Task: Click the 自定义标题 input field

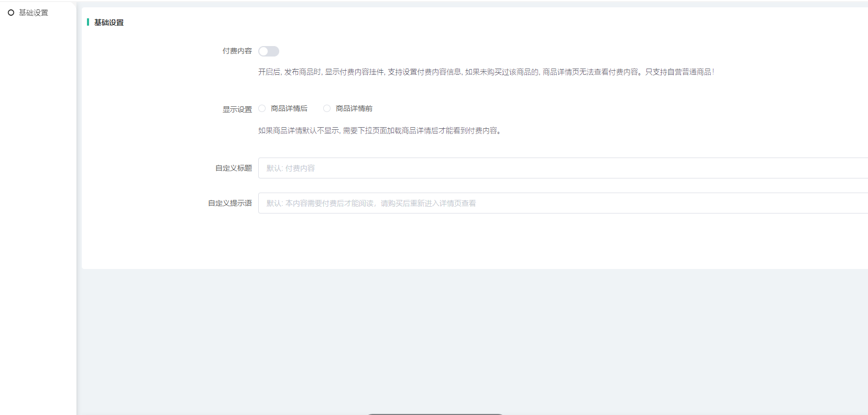Action: (561, 168)
